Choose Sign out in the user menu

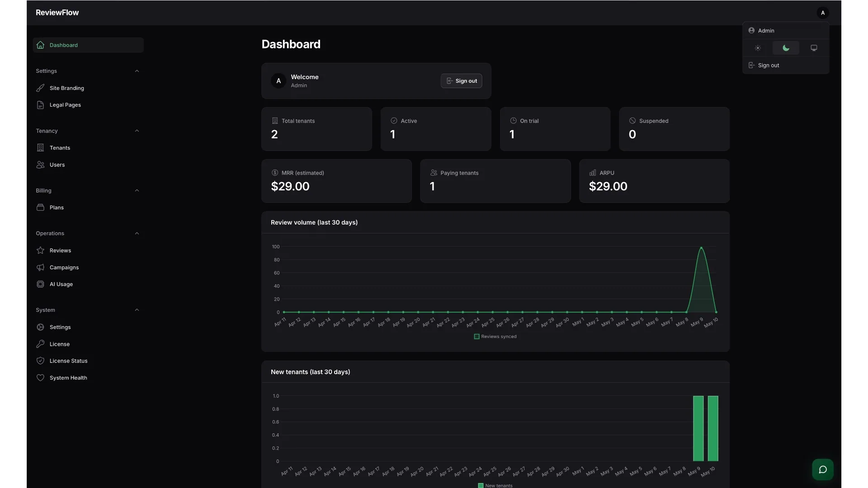click(x=786, y=66)
